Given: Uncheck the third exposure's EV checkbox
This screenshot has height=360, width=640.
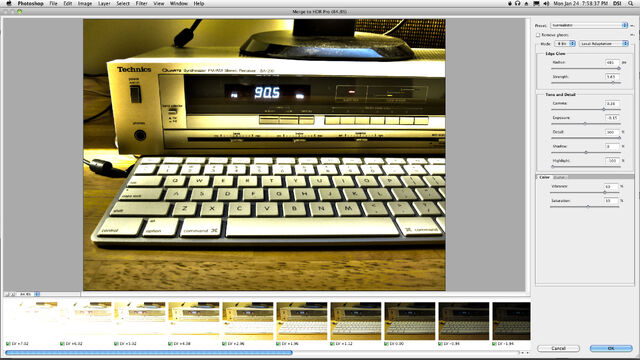Looking at the screenshot, I should click(x=116, y=344).
